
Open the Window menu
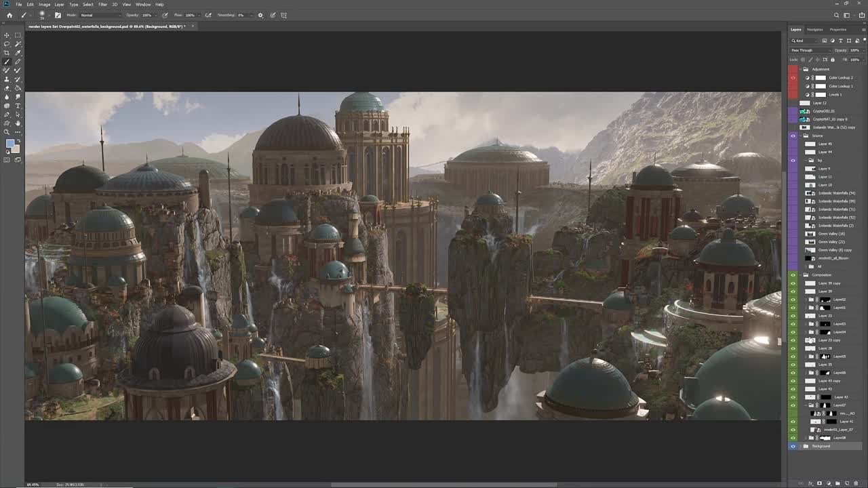143,4
